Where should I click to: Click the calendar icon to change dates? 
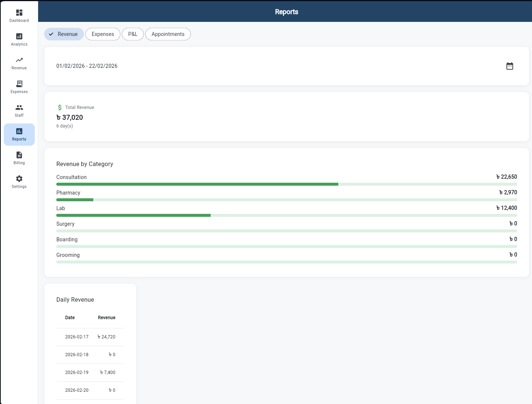coord(510,66)
